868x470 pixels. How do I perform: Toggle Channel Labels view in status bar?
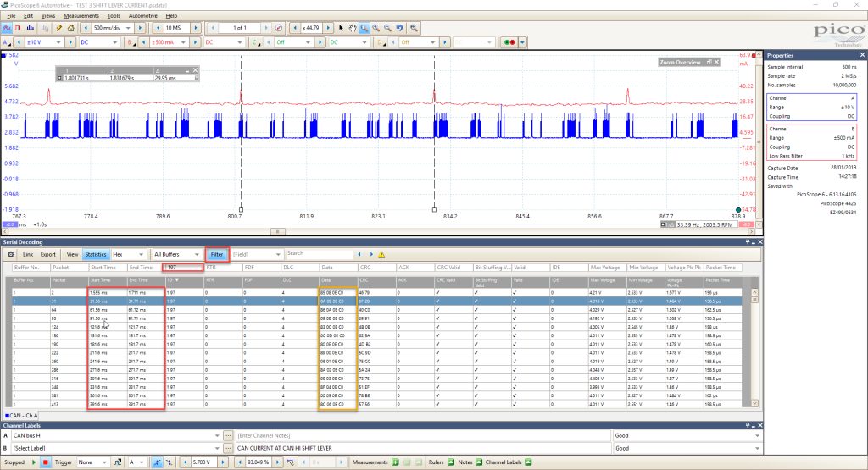click(528, 462)
